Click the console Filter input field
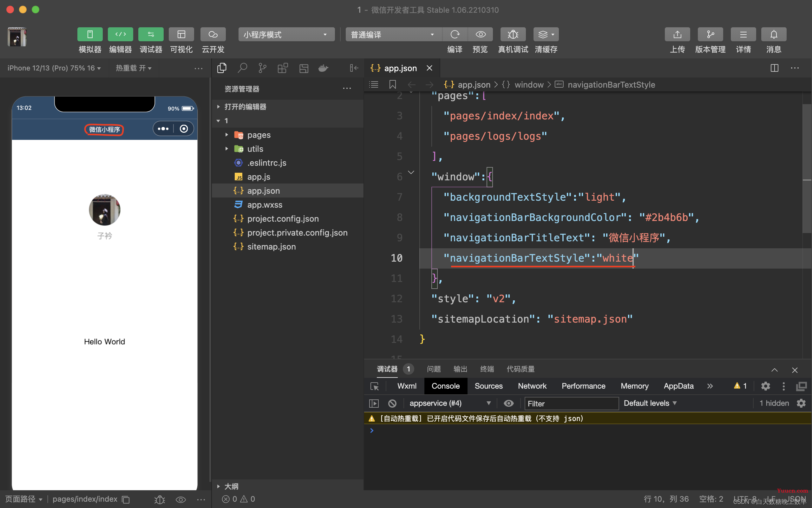Image resolution: width=812 pixels, height=508 pixels. 572,404
